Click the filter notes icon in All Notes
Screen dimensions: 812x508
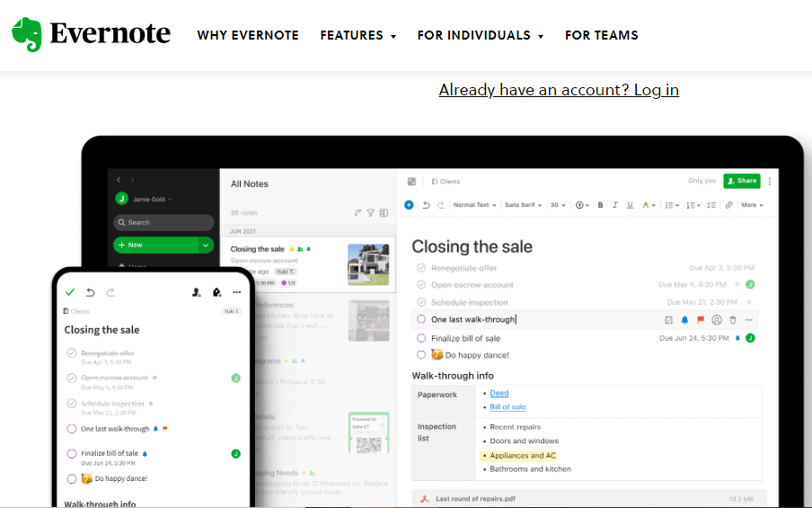(x=371, y=212)
